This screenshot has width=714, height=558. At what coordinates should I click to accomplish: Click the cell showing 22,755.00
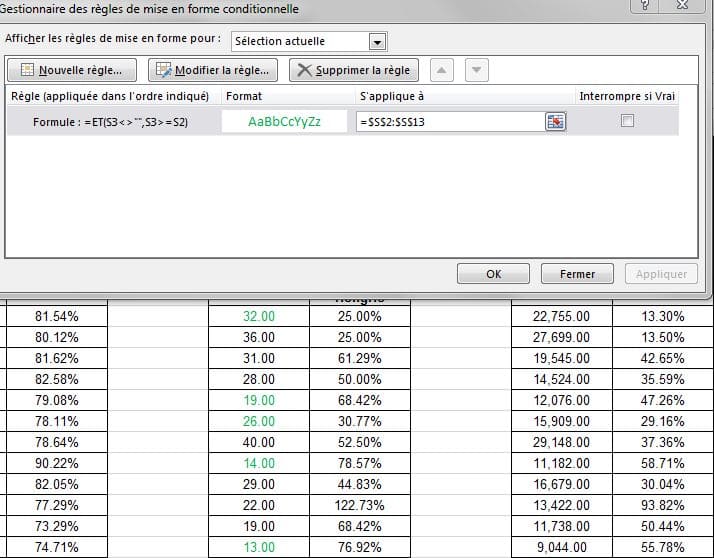(561, 316)
